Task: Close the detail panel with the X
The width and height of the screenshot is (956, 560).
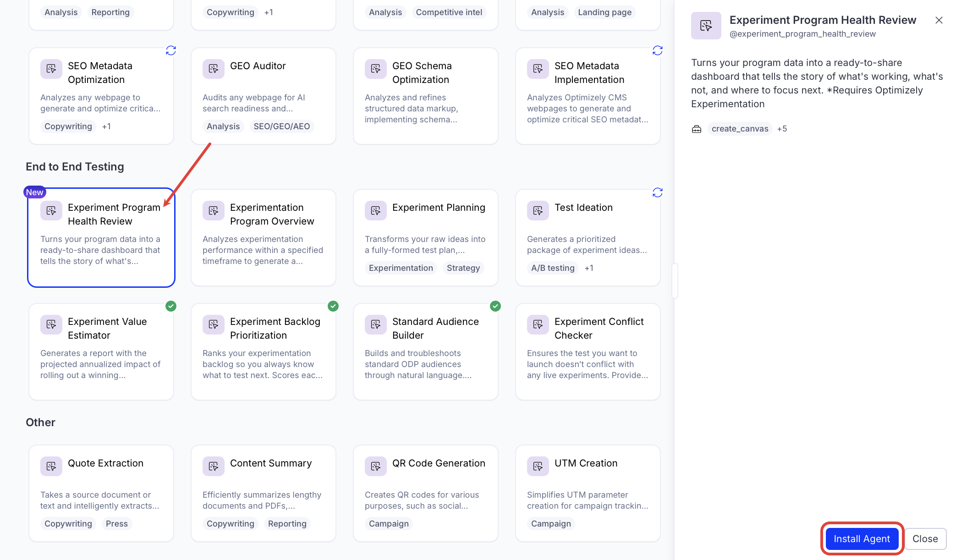Action: [x=939, y=20]
